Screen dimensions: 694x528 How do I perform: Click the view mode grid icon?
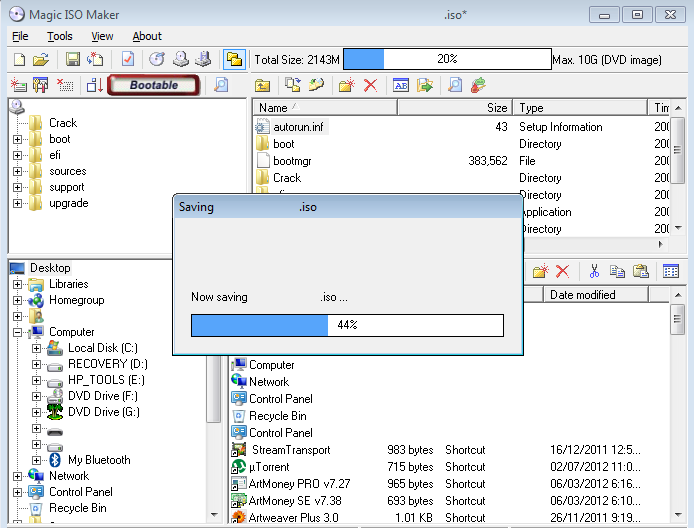pyautogui.click(x=671, y=271)
